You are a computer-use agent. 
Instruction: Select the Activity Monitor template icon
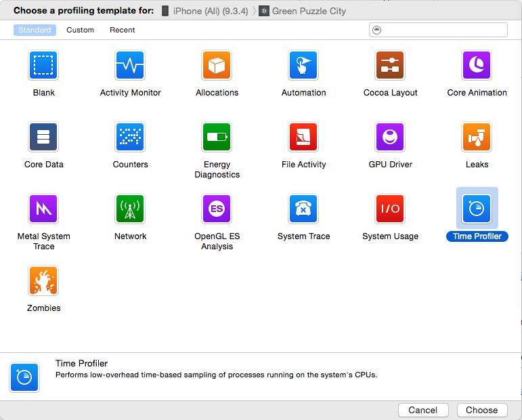130,65
